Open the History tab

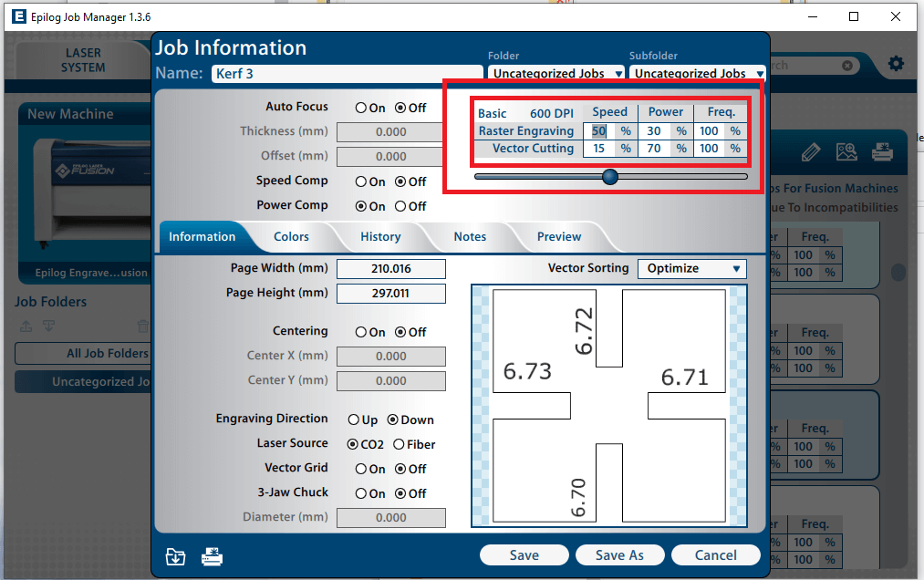[380, 237]
